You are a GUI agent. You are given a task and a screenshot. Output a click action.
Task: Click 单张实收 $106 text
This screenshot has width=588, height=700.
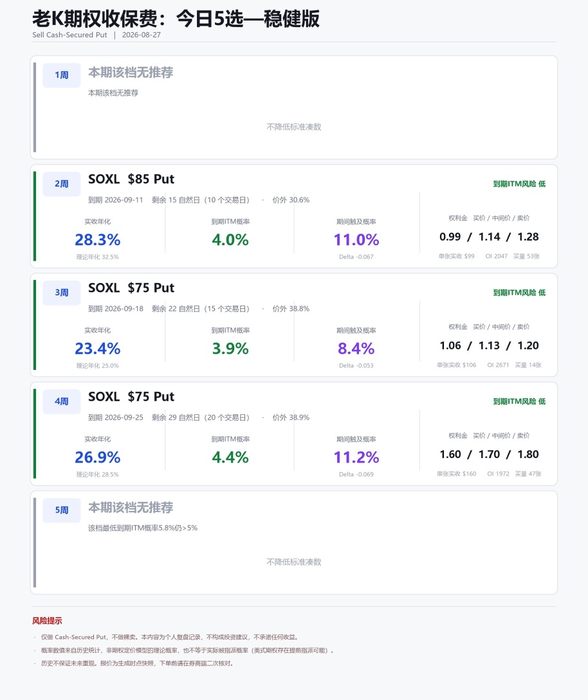pyautogui.click(x=456, y=365)
